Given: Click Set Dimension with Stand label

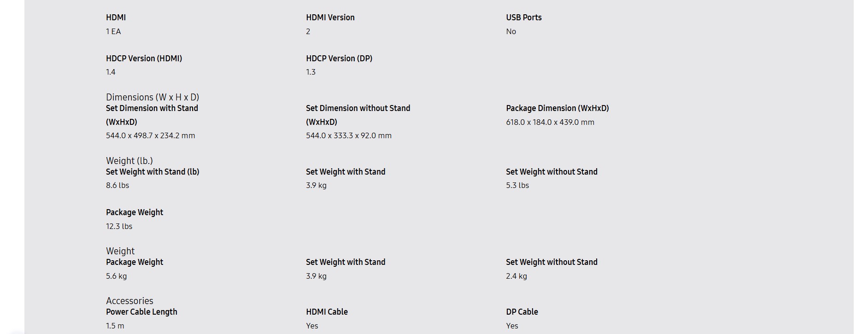Looking at the screenshot, I should [152, 115].
